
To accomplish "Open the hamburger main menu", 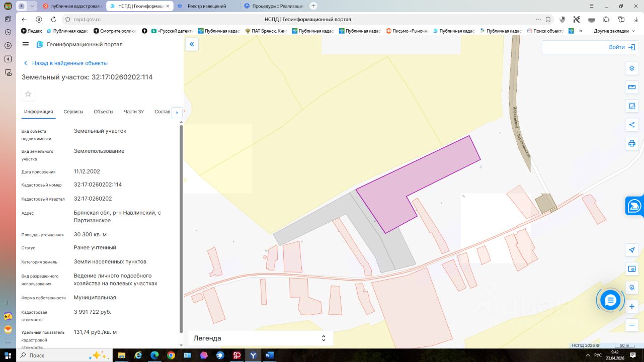I will coord(26,44).
